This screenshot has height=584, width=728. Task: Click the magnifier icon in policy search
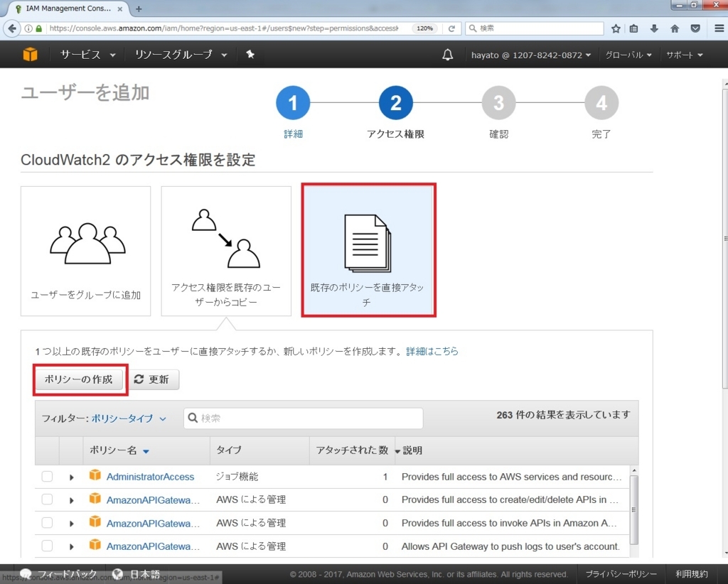(x=193, y=418)
